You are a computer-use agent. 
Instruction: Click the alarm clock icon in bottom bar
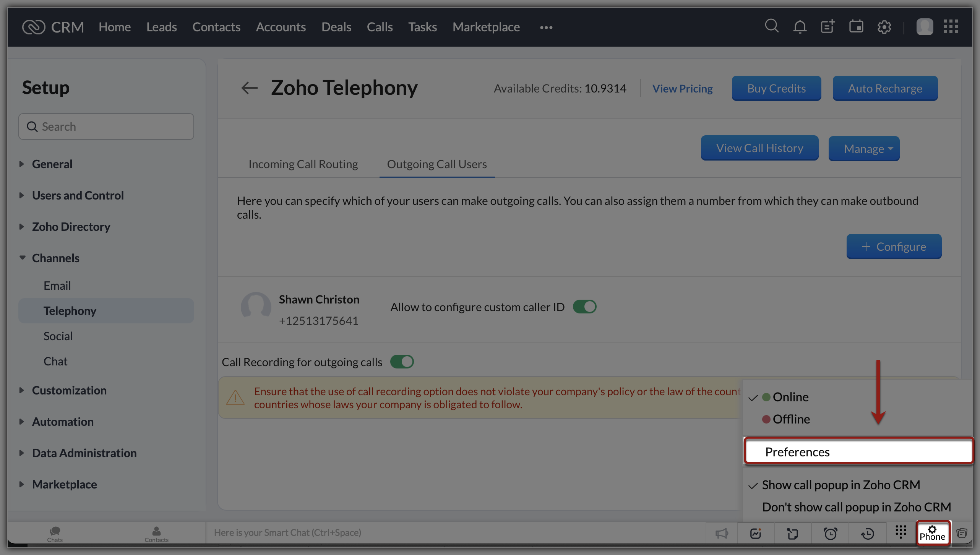coord(831,533)
